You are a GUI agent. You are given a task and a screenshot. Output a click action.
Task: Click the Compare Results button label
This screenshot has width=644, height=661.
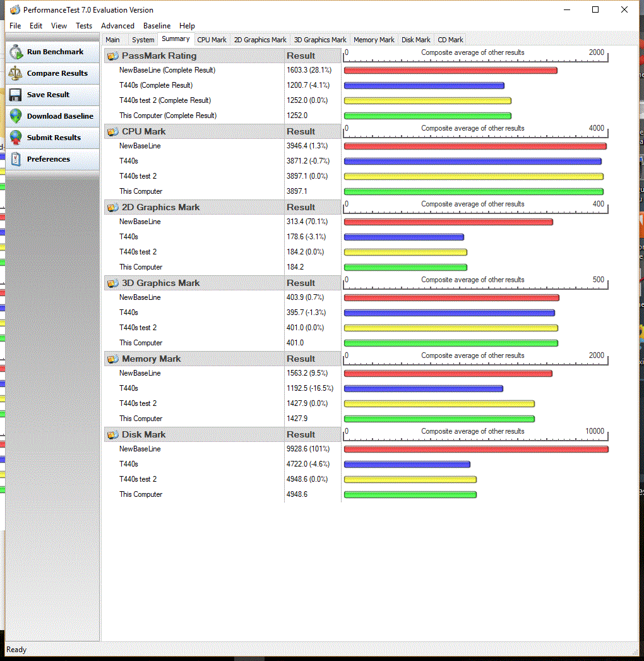57,73
